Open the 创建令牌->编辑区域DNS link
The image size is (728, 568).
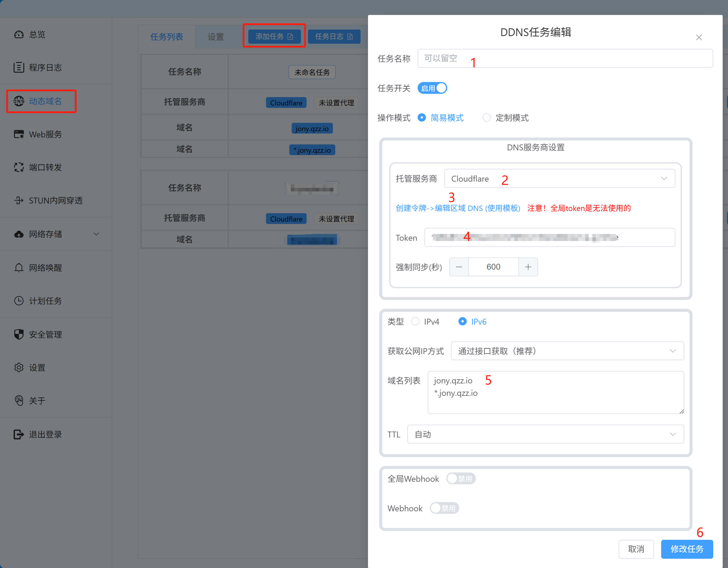(458, 208)
